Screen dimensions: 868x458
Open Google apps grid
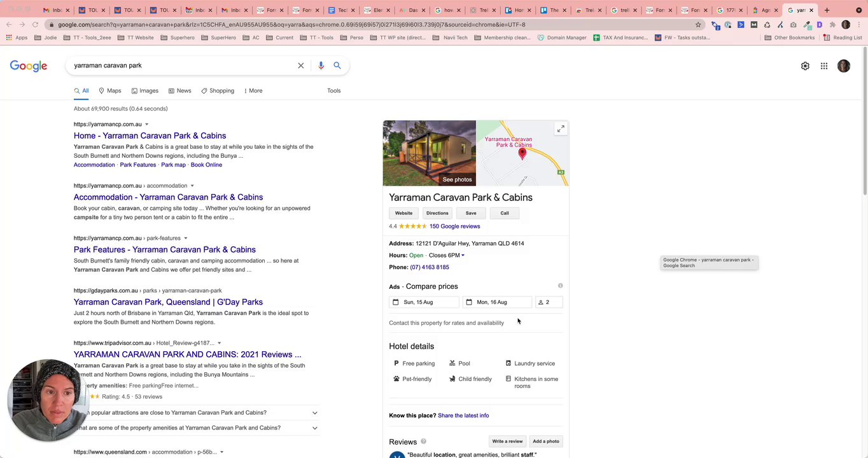coord(824,66)
